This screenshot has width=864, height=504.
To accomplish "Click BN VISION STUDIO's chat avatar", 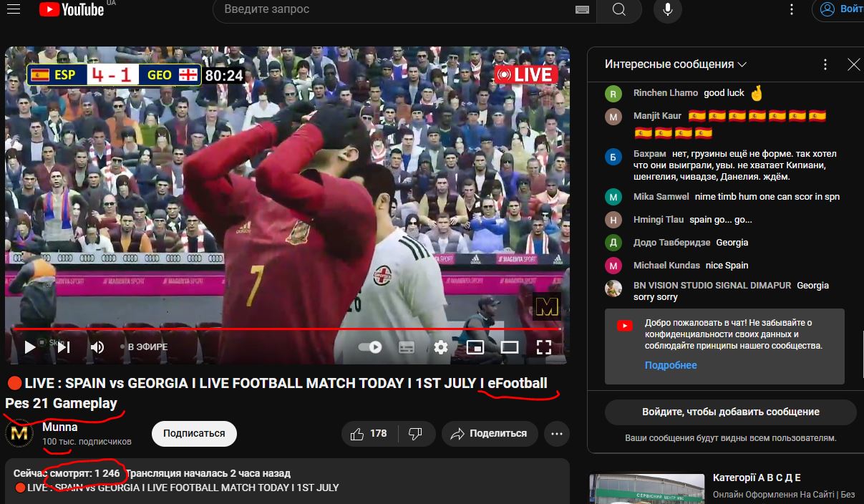I will [x=613, y=289].
